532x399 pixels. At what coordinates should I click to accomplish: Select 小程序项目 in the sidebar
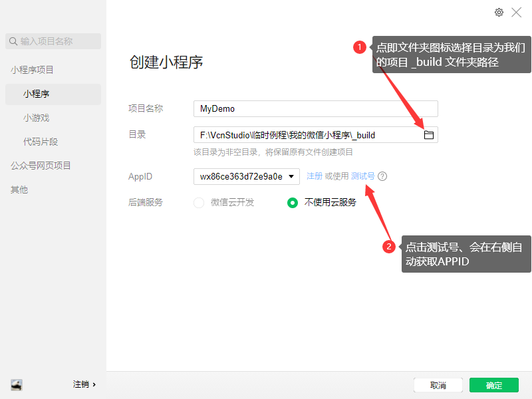point(32,70)
